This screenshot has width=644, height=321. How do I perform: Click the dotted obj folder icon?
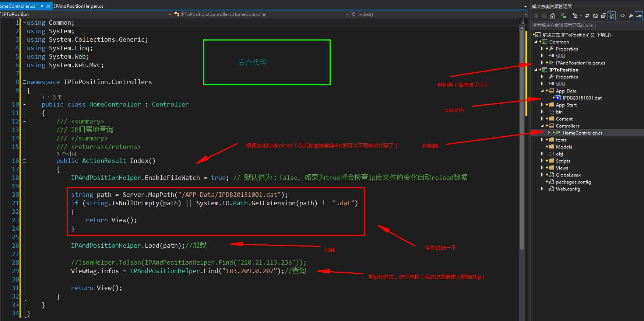click(551, 154)
